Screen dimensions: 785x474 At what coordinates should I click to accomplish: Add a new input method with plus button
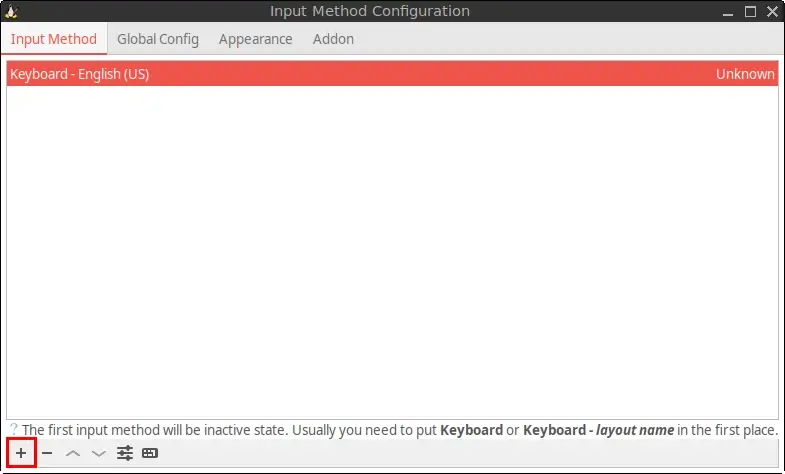[21, 453]
